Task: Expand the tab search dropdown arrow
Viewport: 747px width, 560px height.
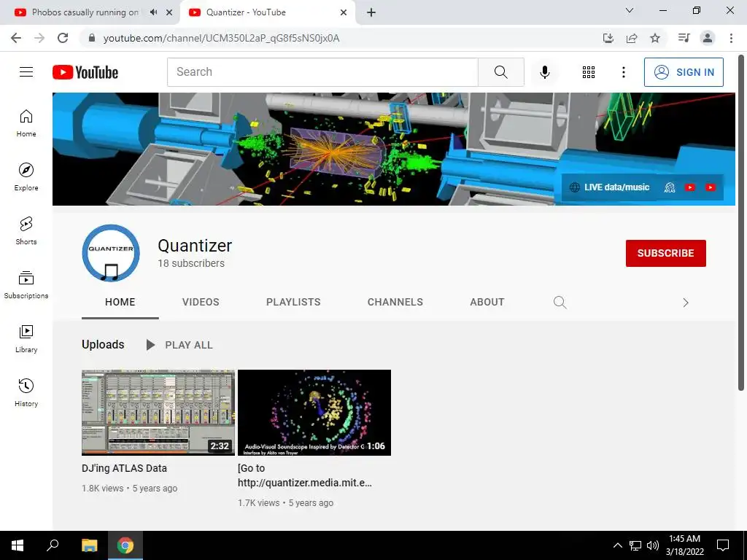Action: [x=630, y=10]
